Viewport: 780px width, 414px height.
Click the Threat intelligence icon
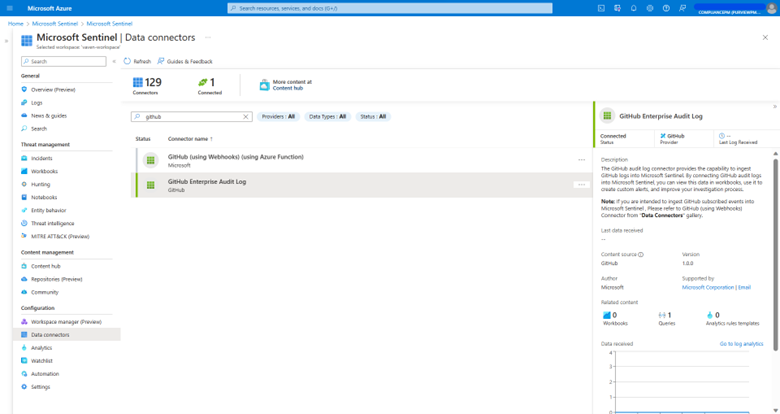coord(24,223)
